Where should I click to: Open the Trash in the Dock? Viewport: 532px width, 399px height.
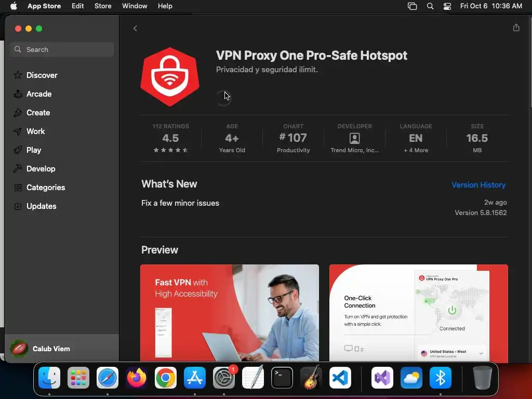483,378
